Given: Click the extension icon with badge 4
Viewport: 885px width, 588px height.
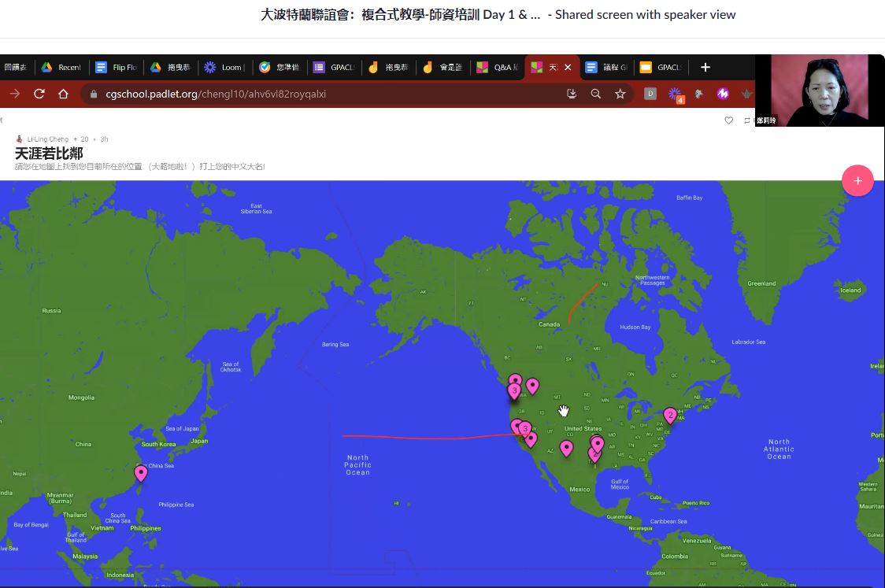Looking at the screenshot, I should pyautogui.click(x=675, y=94).
